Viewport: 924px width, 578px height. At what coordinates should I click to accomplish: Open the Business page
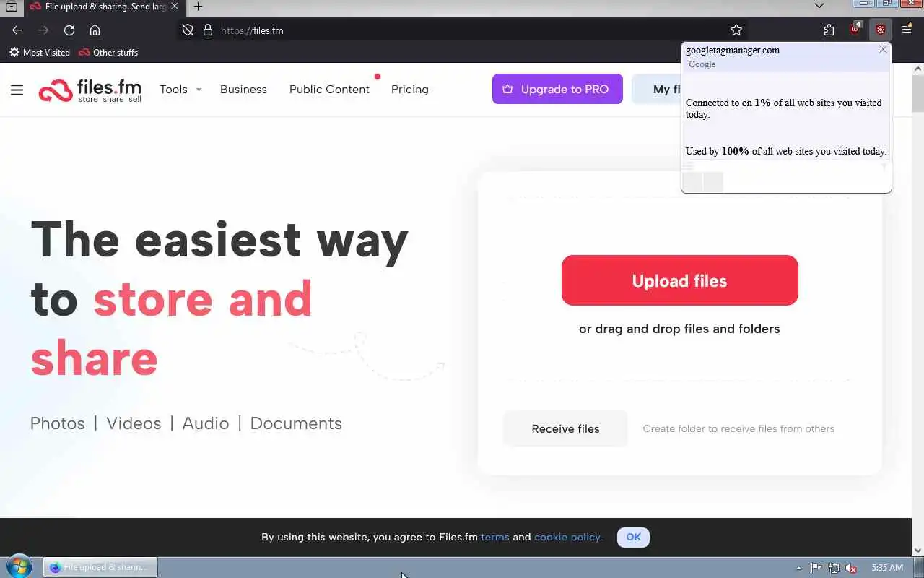pyautogui.click(x=243, y=90)
